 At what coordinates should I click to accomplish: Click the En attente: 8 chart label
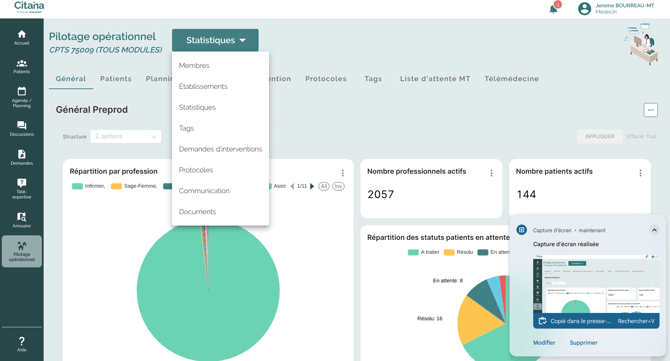click(447, 281)
